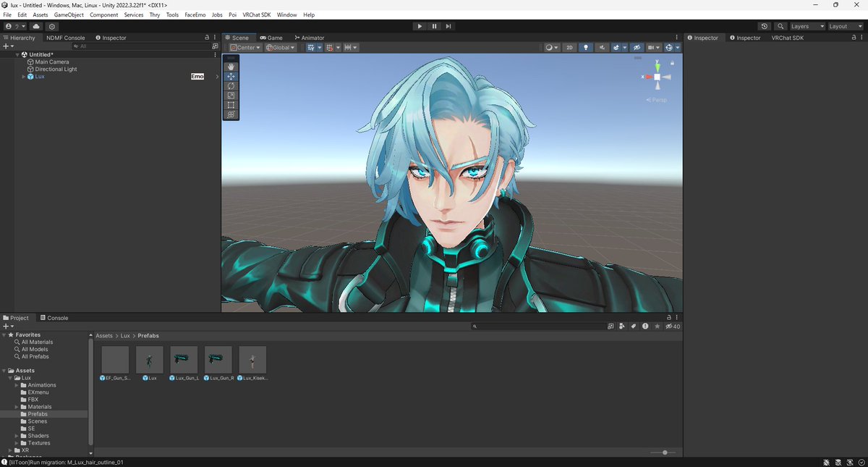Open the Layout dropdown
868x467 pixels.
(x=845, y=26)
